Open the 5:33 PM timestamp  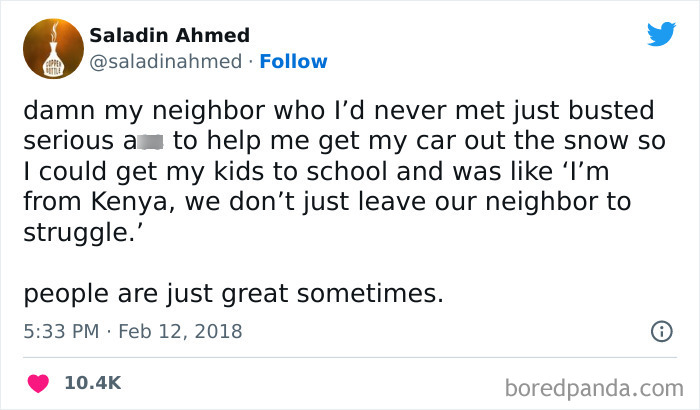[x=60, y=331]
